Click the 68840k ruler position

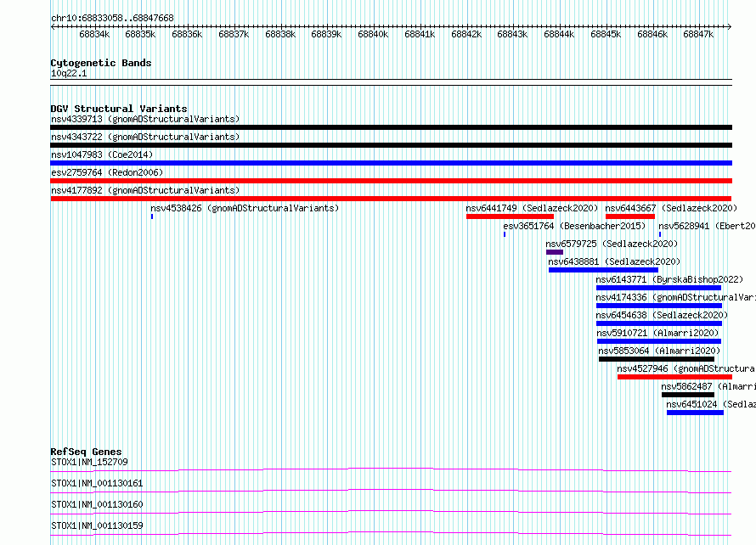pos(373,34)
